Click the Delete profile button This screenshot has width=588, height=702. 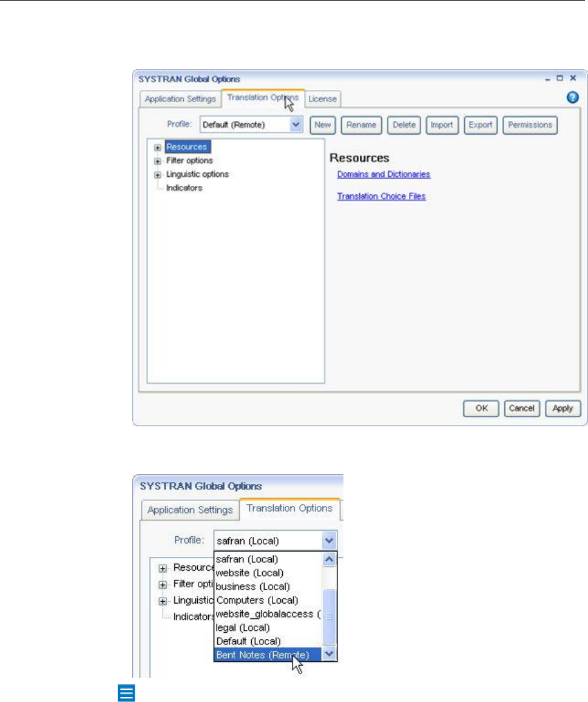404,125
